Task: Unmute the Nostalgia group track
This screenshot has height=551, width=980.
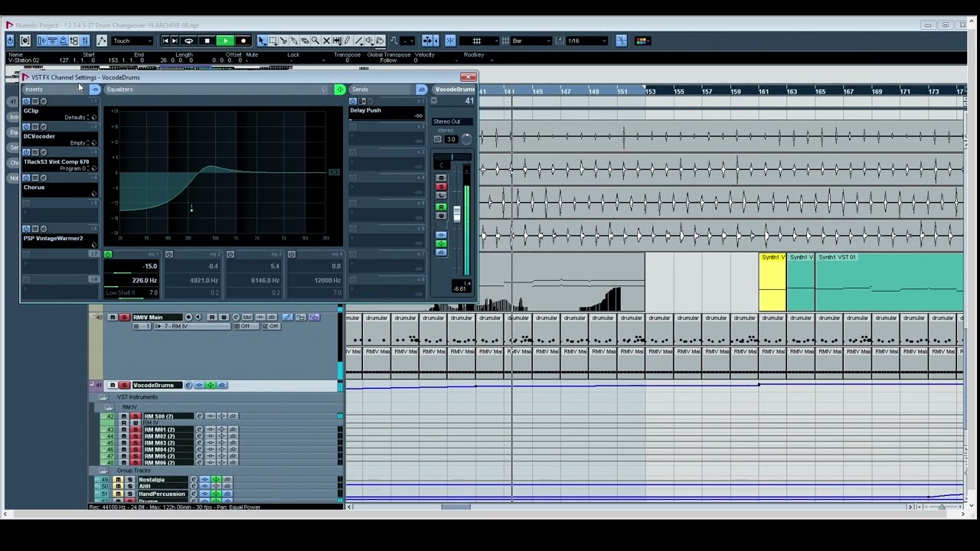Action: coord(118,480)
